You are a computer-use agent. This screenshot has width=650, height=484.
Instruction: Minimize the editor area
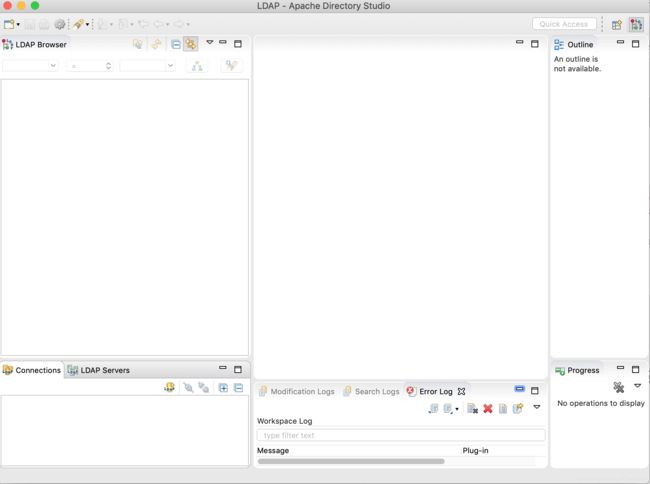pos(519,42)
